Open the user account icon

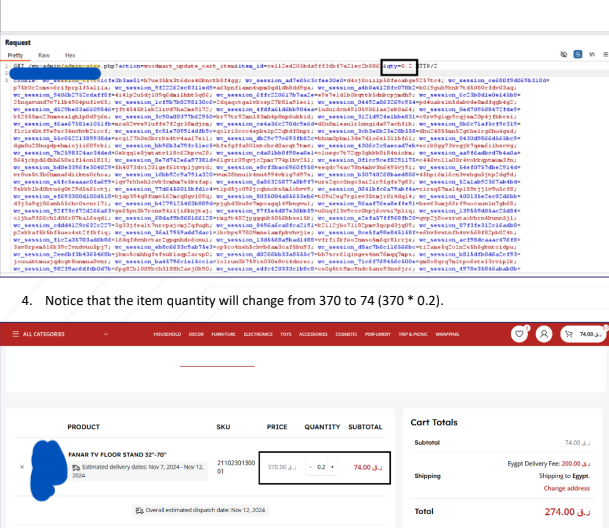click(x=544, y=334)
